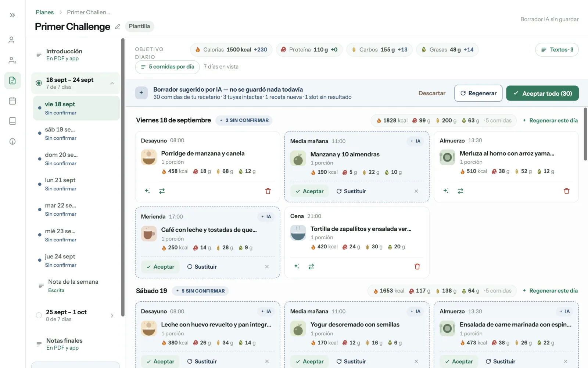
Task: Select the 18 sept – 24 sept week radio
Action: 39,83
